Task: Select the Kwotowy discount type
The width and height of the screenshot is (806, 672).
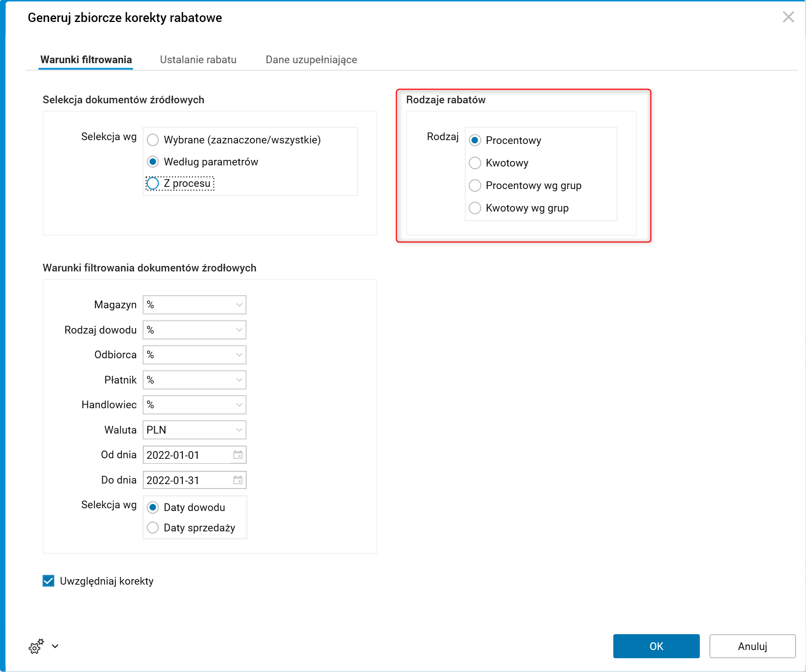Action: [x=475, y=163]
